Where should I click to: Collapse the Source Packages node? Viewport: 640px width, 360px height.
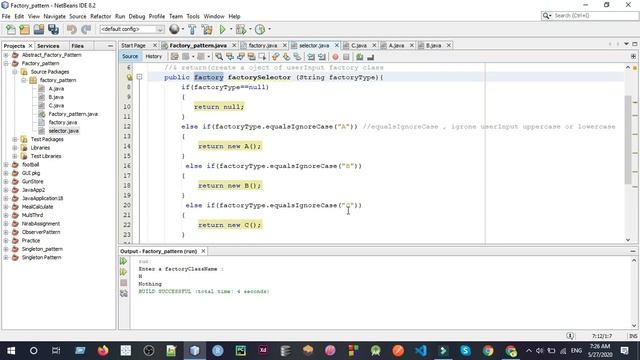(15, 72)
